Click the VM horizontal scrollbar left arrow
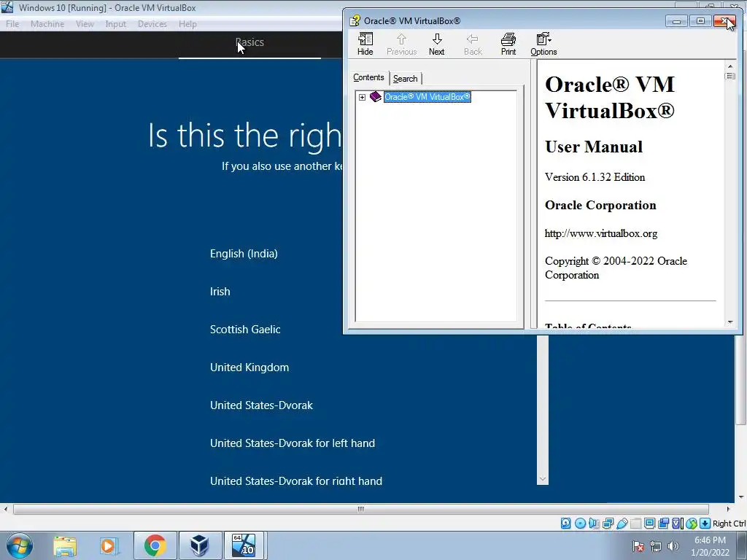The width and height of the screenshot is (747, 560). (x=5, y=509)
